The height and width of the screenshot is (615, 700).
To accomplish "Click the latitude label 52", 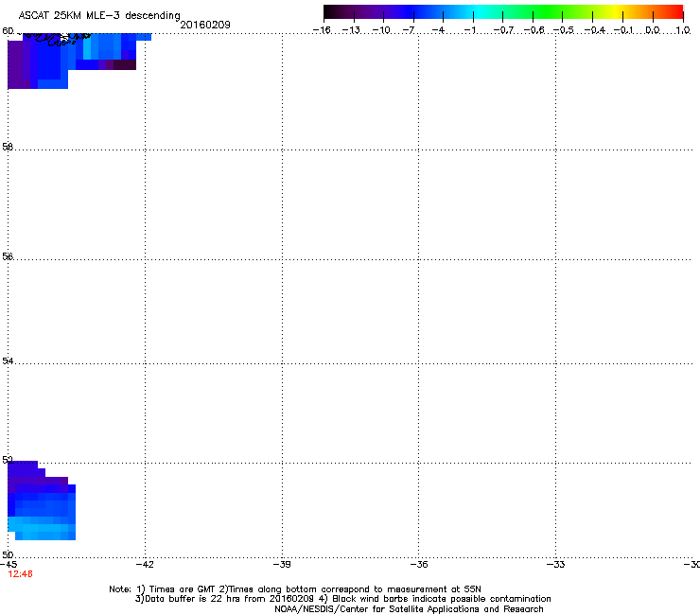I will (8, 460).
